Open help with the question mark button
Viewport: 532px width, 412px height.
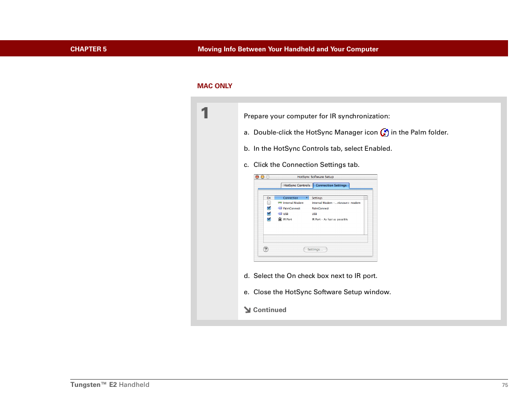click(x=266, y=250)
